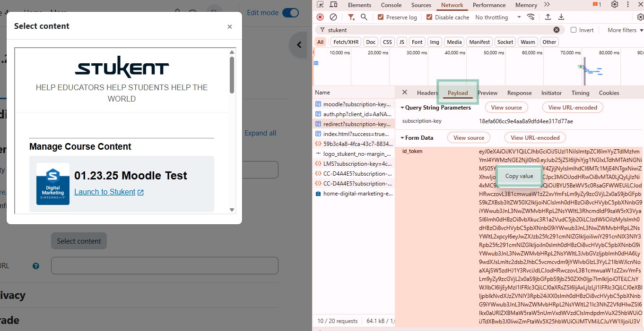Toggle the device toolbar icon in DevTools
This screenshot has height=331, width=644.
point(333,5)
